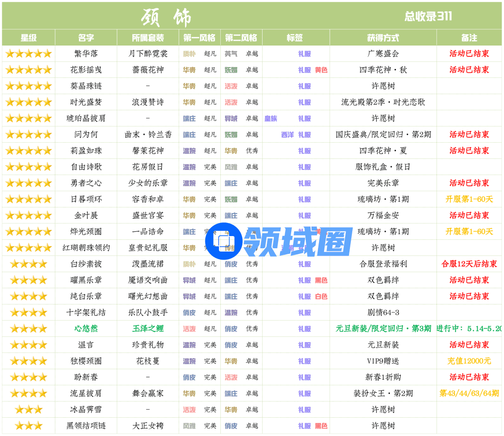This screenshot has height=436, width=504.
Task: Open the 元旦新装/限定回归·第3期 source text
Action: pyautogui.click(x=383, y=329)
